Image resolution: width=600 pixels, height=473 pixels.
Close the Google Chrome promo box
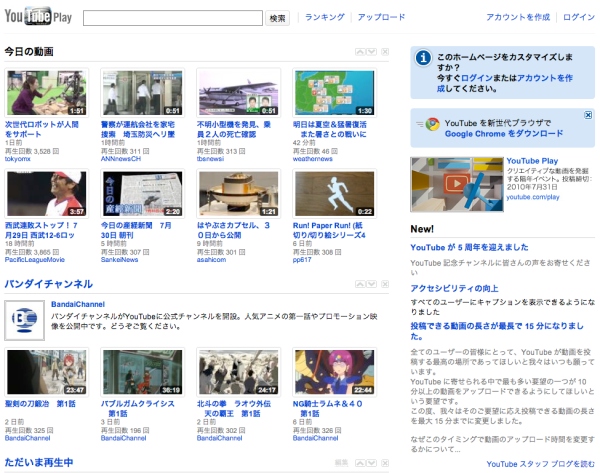[588, 115]
